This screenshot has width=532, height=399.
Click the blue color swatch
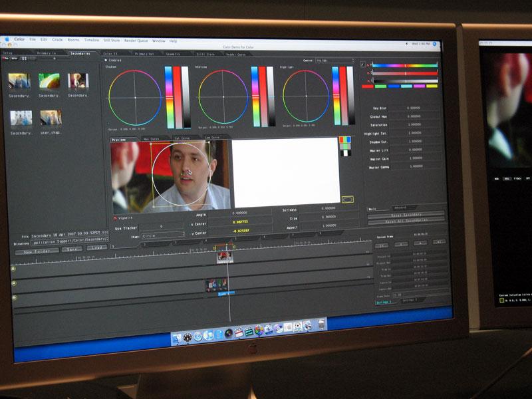coord(394,86)
